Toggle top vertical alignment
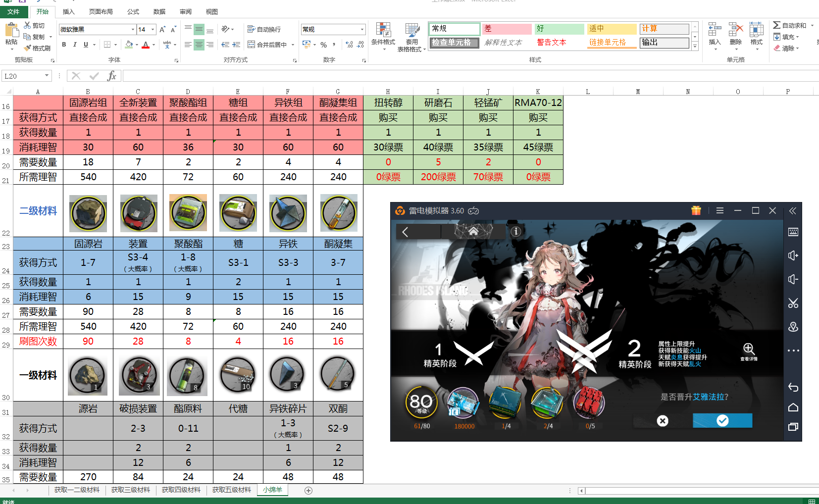The width and height of the screenshot is (819, 504). (188, 29)
